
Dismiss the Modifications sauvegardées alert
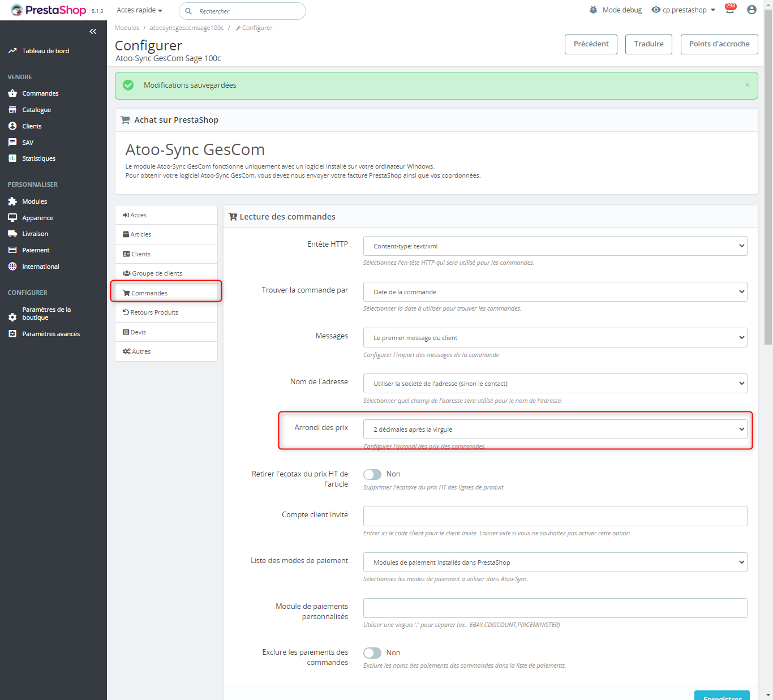[748, 85]
